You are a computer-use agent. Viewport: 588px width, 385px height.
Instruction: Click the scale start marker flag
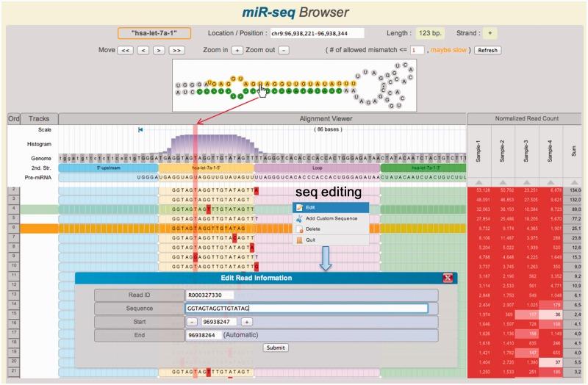(140, 130)
